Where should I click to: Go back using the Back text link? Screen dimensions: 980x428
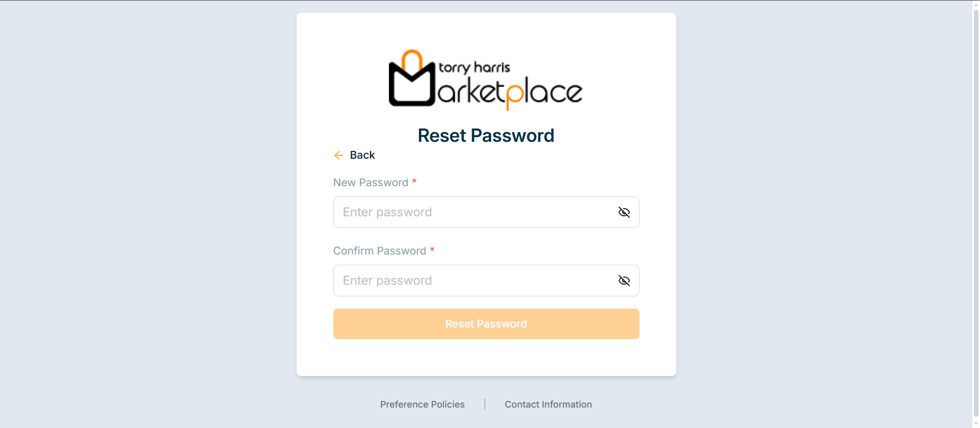[362, 155]
